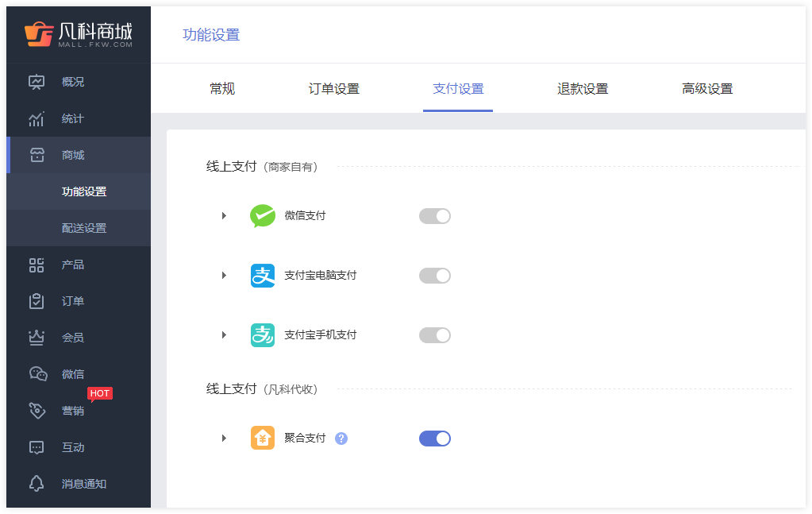Open the 消息通知 bell icon
Viewport: 812px width, 514px height.
coord(37,484)
